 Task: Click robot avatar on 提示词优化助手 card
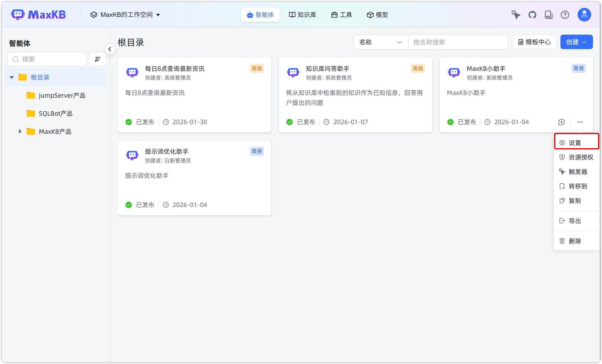[132, 155]
